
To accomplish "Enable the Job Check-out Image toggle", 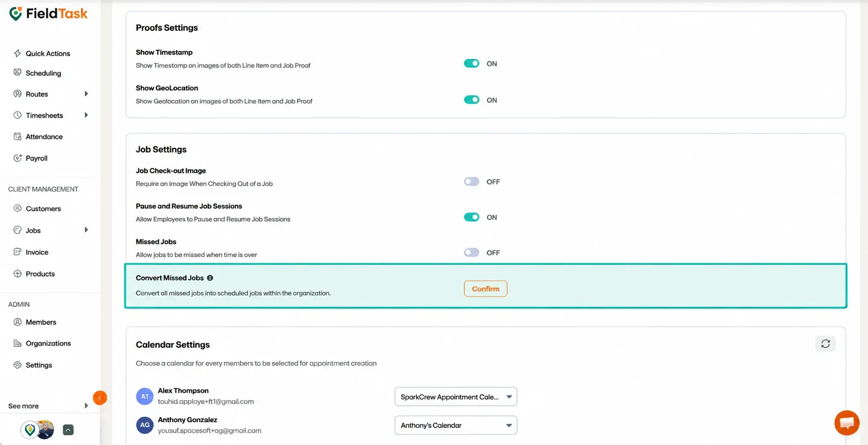I will (x=472, y=181).
